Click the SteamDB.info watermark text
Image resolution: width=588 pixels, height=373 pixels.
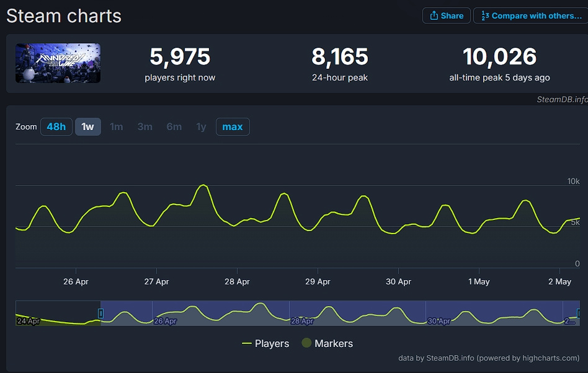pos(562,99)
